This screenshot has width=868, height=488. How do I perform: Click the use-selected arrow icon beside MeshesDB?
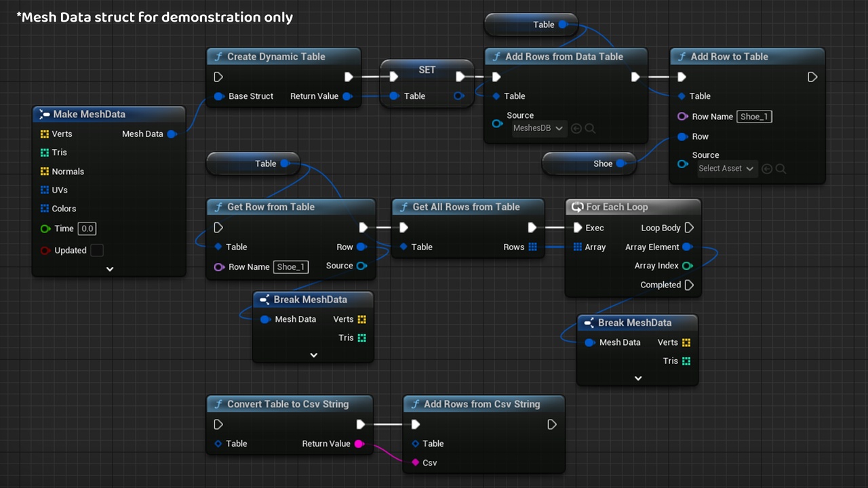pos(576,128)
